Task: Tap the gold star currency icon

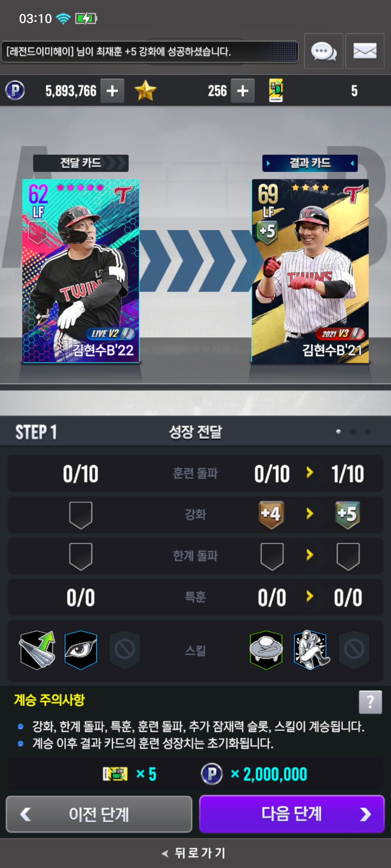Action: 145,90
